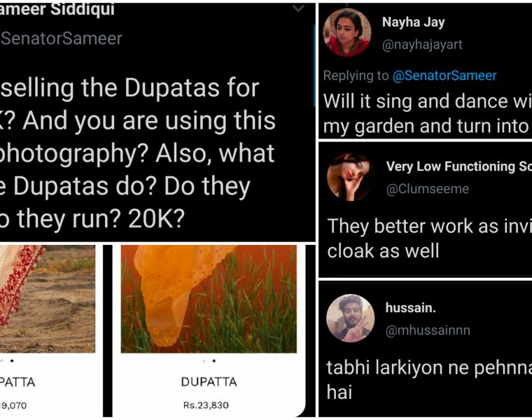The height and width of the screenshot is (420, 532).
Task: Click the Nayha Jay display name
Action: tap(413, 22)
